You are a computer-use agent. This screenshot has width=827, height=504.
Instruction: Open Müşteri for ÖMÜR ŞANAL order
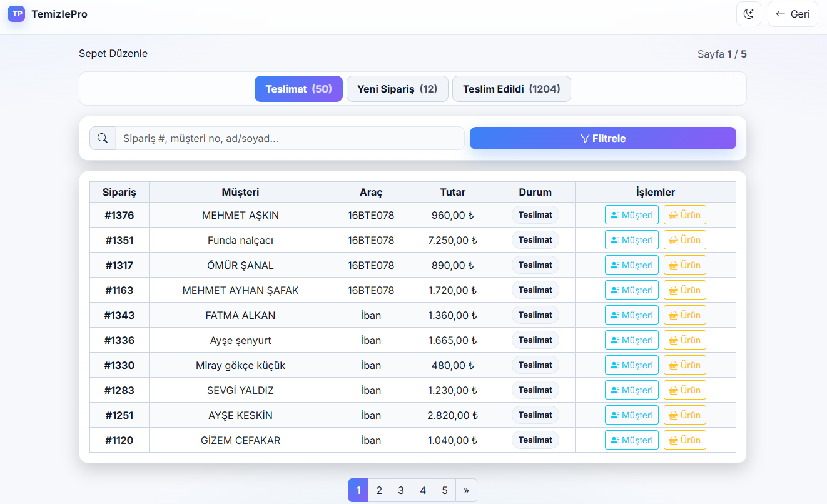[631, 265]
